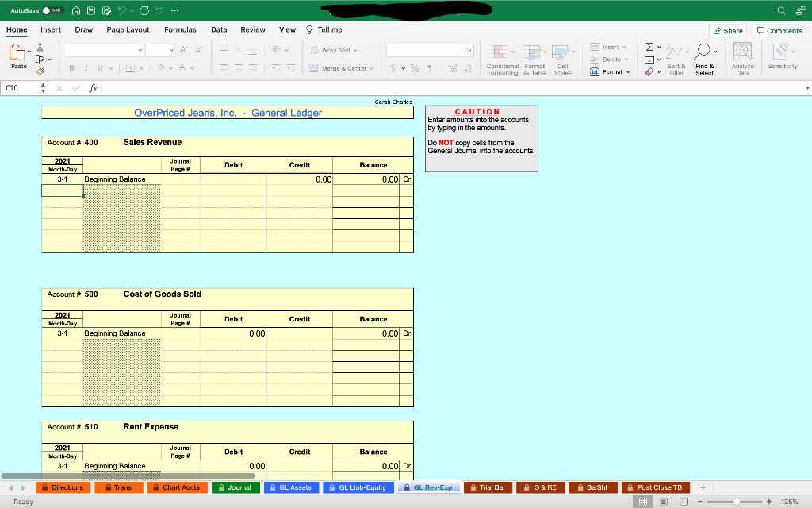Toggle Wrap Text
Image resolution: width=812 pixels, height=508 pixels.
(334, 50)
